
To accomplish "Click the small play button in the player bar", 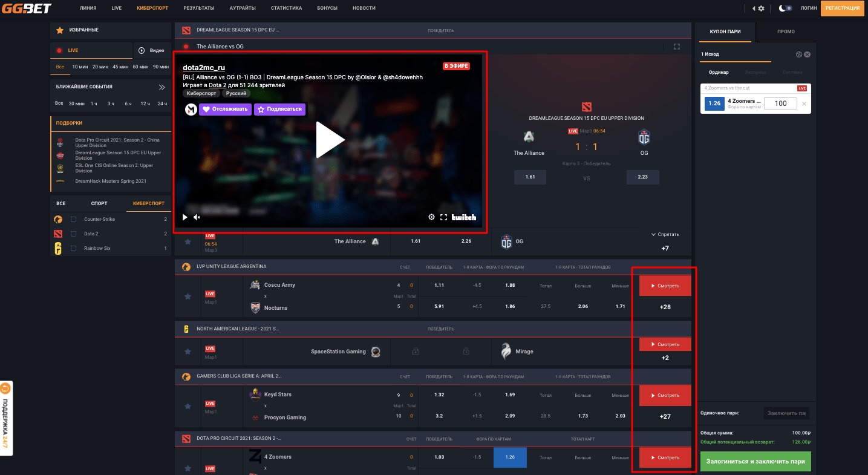I will click(x=185, y=217).
